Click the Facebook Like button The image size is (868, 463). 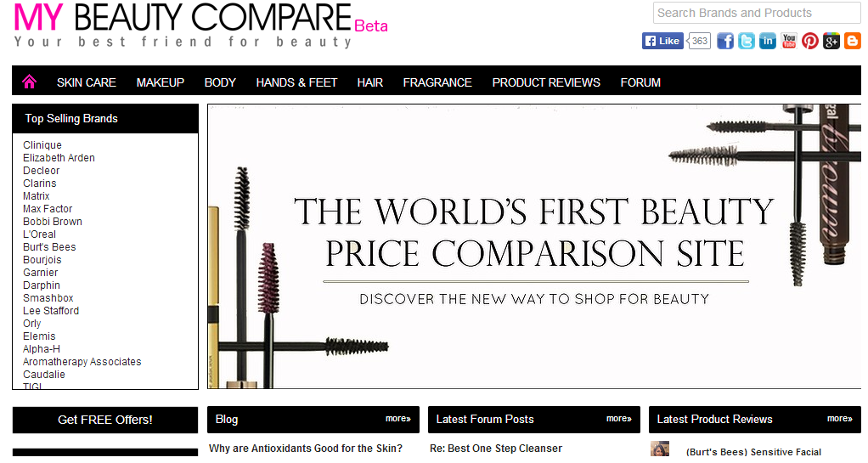[662, 41]
